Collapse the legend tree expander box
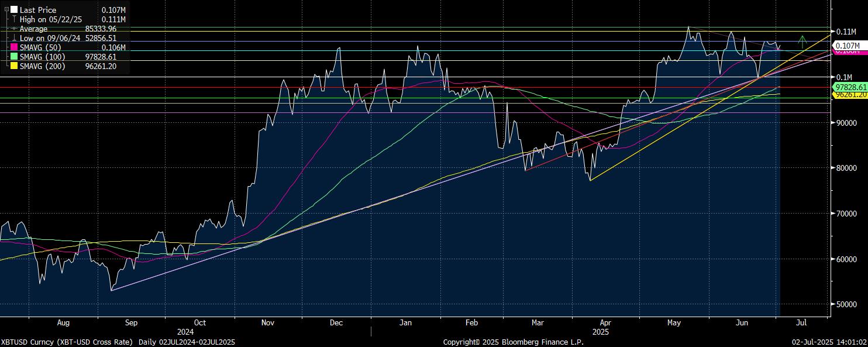 click(x=6, y=10)
